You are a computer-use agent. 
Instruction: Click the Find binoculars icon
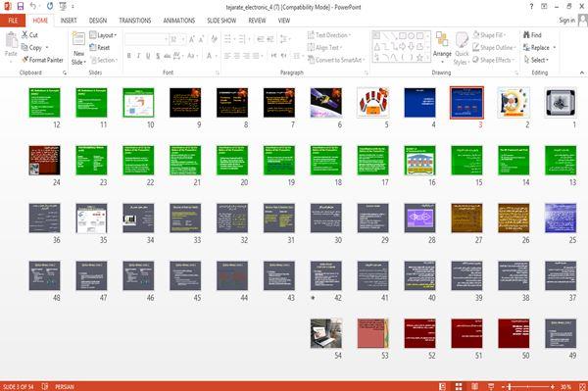coord(526,35)
